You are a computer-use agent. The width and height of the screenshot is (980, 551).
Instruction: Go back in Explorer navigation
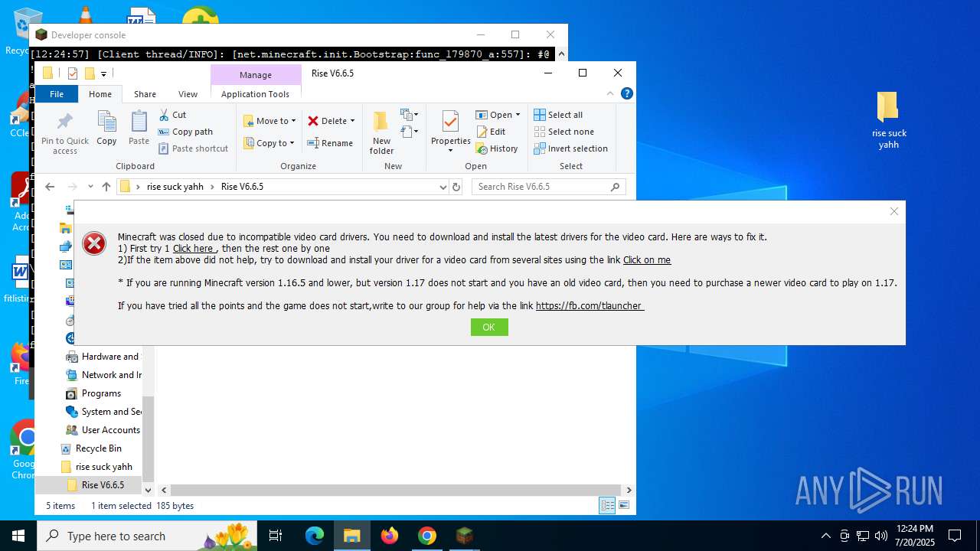point(50,187)
